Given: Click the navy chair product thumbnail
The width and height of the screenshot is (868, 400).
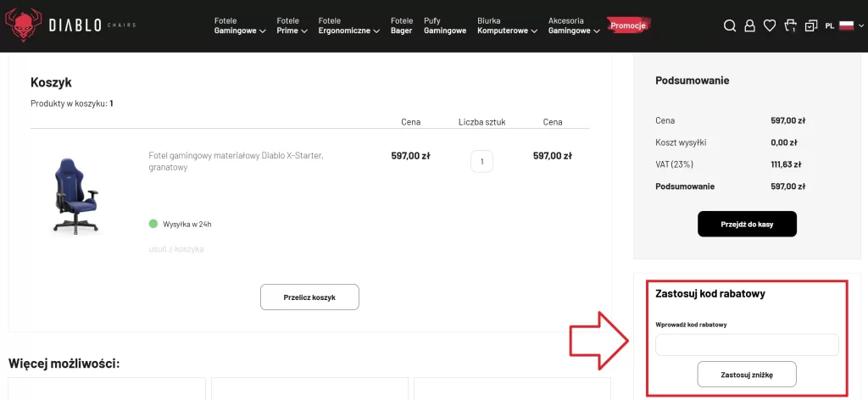Looking at the screenshot, I should (75, 195).
